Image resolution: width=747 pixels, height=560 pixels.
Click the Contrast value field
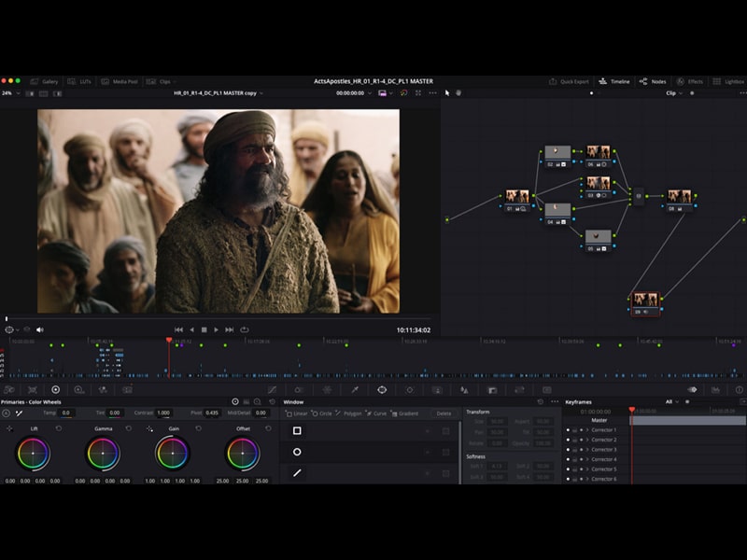pyautogui.click(x=163, y=413)
